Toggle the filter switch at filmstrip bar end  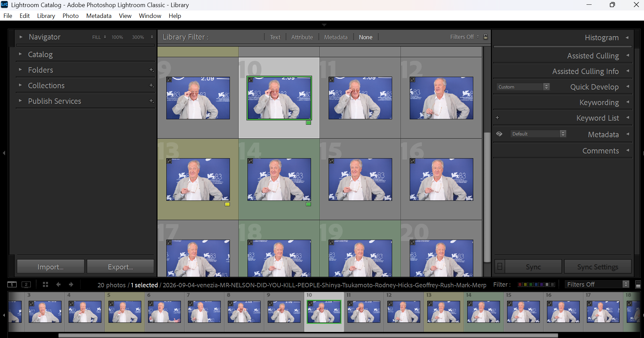(x=638, y=285)
